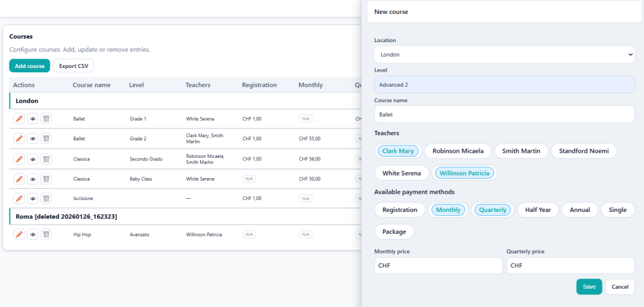Edit the Classica Baby Class course
This screenshot has height=307, width=644.
coord(18,179)
